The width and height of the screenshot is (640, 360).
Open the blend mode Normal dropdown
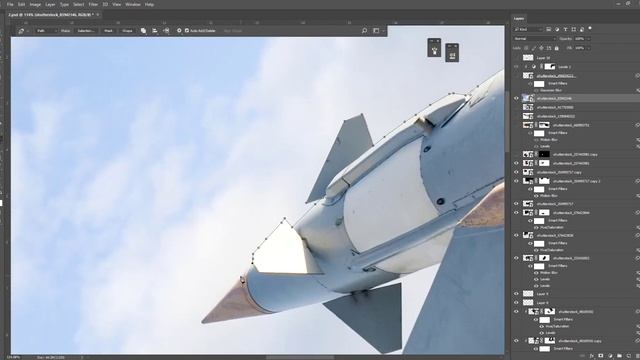(x=534, y=39)
